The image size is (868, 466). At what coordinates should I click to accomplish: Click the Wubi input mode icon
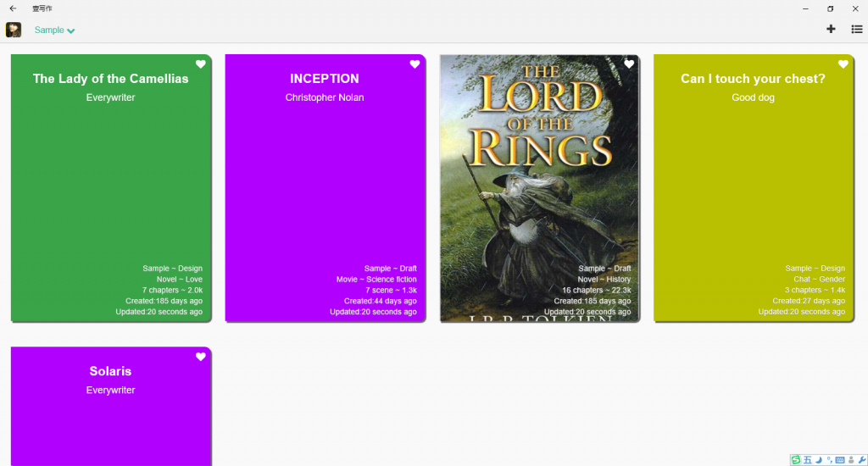(x=808, y=460)
